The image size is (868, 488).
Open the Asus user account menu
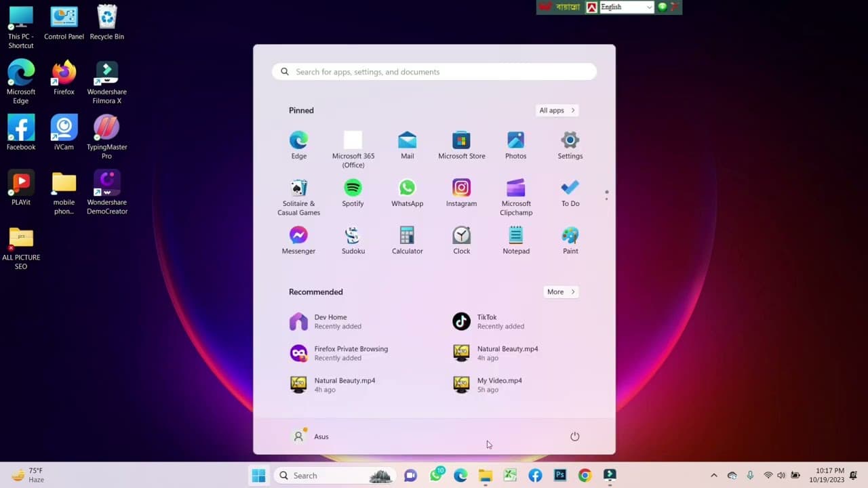click(x=311, y=436)
